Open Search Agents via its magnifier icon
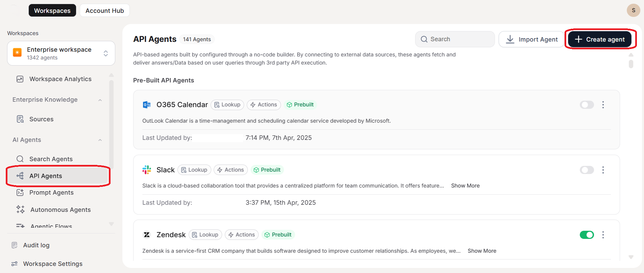 coord(20,159)
